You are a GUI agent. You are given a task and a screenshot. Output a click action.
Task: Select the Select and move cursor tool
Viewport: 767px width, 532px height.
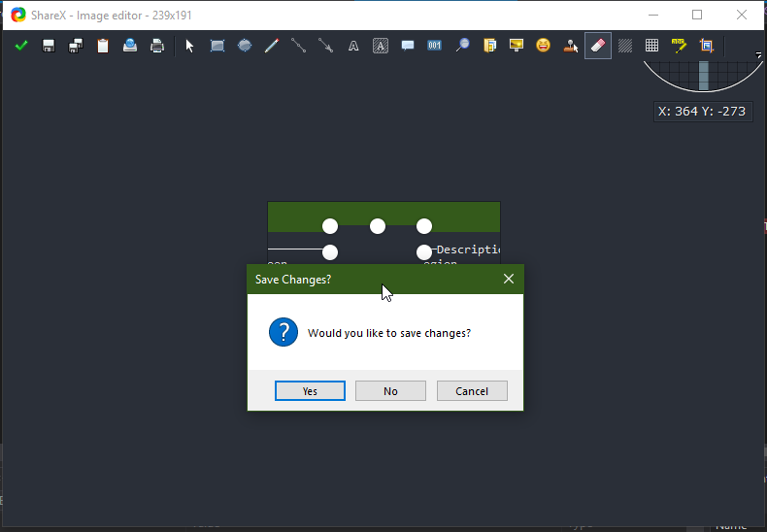189,46
